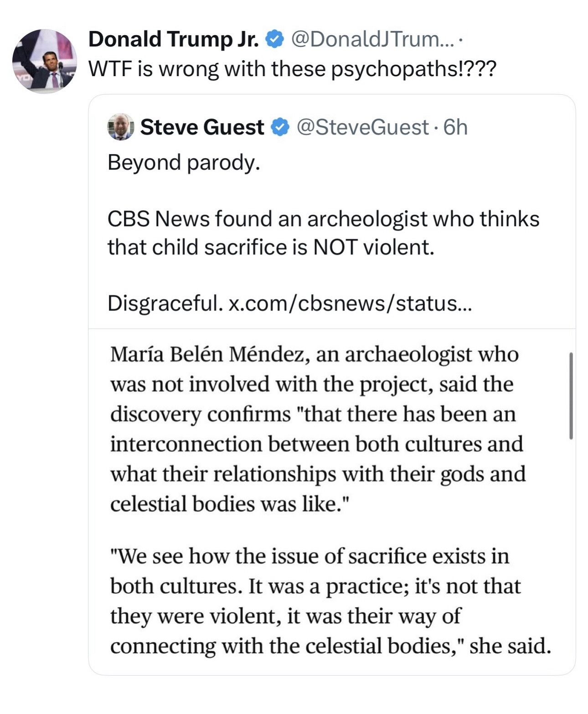
Task: Click the scrollbar in the article screenshot
Action: coord(571,396)
